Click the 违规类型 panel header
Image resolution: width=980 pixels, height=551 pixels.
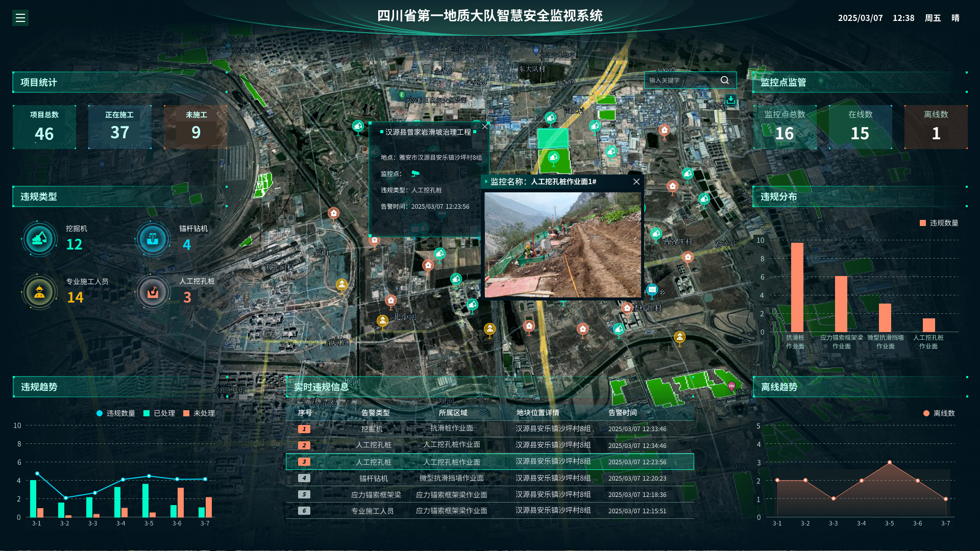click(120, 196)
